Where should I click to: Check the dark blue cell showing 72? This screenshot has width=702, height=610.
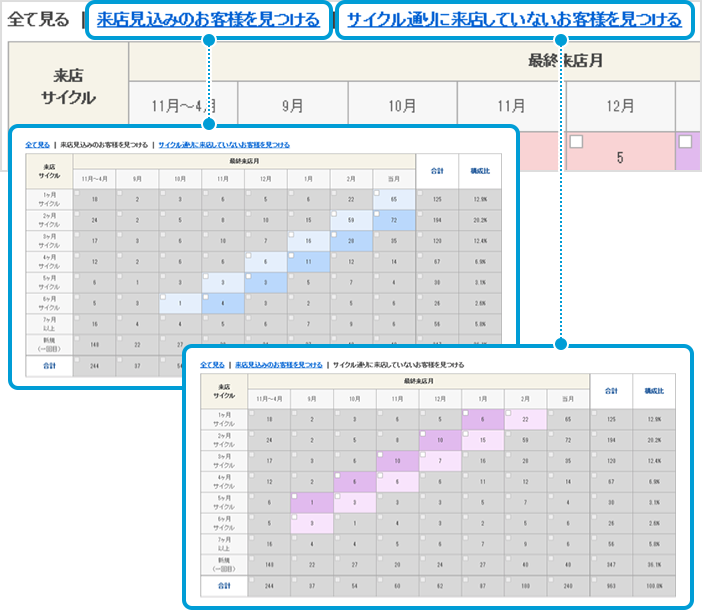coord(395,219)
